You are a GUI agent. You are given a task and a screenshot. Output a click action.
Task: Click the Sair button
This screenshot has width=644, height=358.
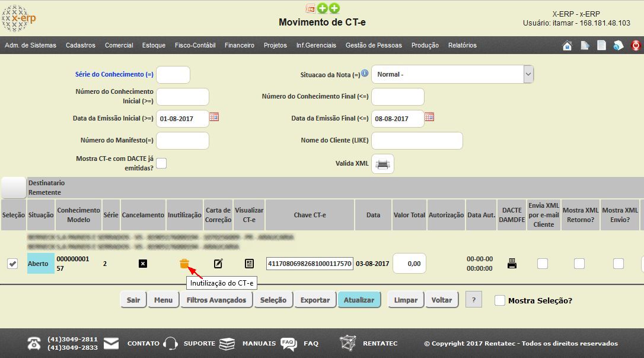[x=133, y=300]
